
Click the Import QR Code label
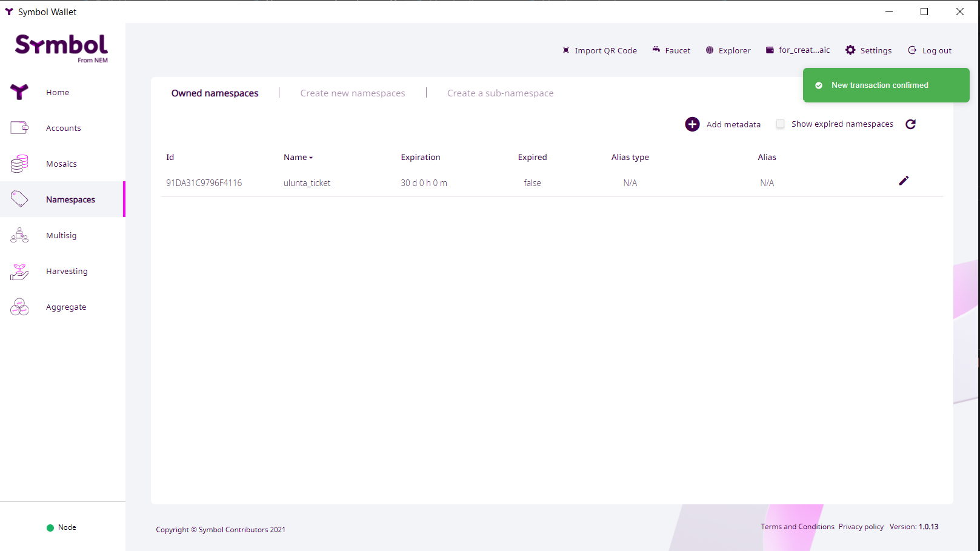(x=606, y=50)
